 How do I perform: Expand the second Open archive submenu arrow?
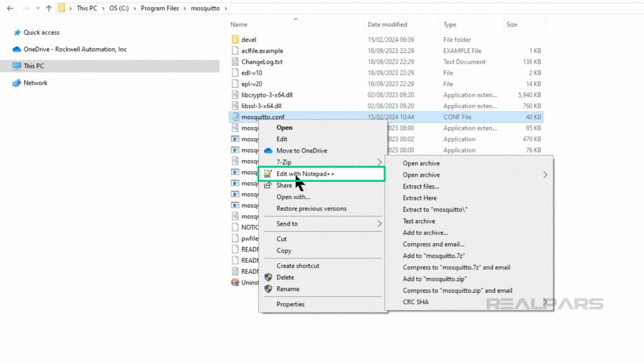click(x=545, y=175)
